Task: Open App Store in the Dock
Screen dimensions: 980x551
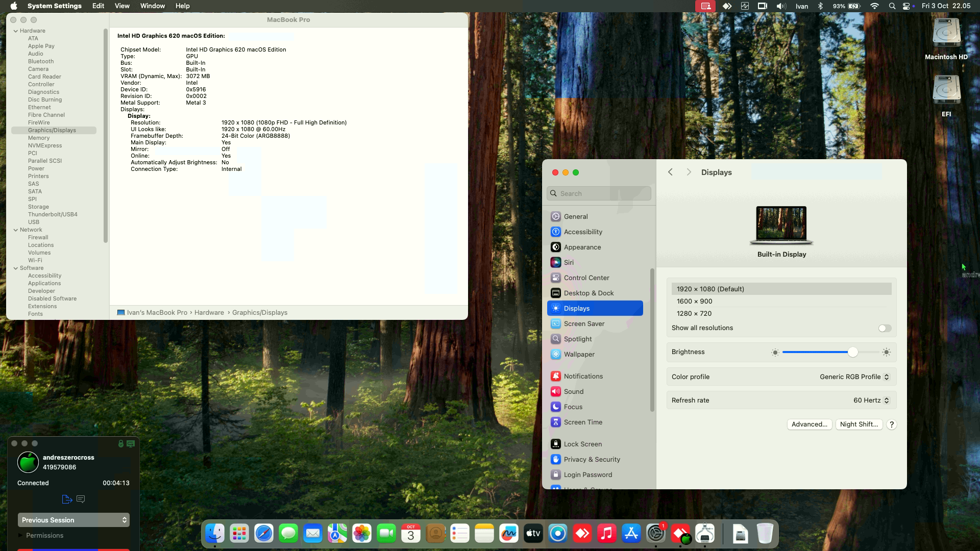Action: click(x=631, y=534)
